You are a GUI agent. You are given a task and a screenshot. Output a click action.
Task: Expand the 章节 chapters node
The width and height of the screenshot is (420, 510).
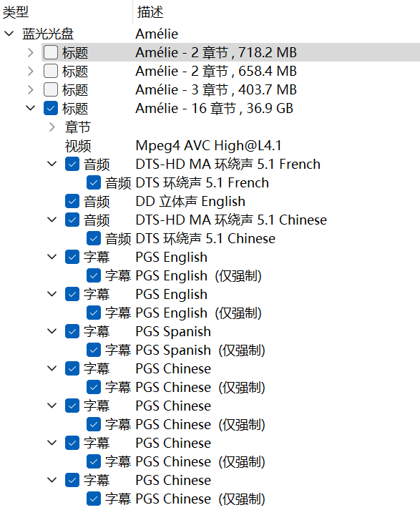(x=52, y=127)
